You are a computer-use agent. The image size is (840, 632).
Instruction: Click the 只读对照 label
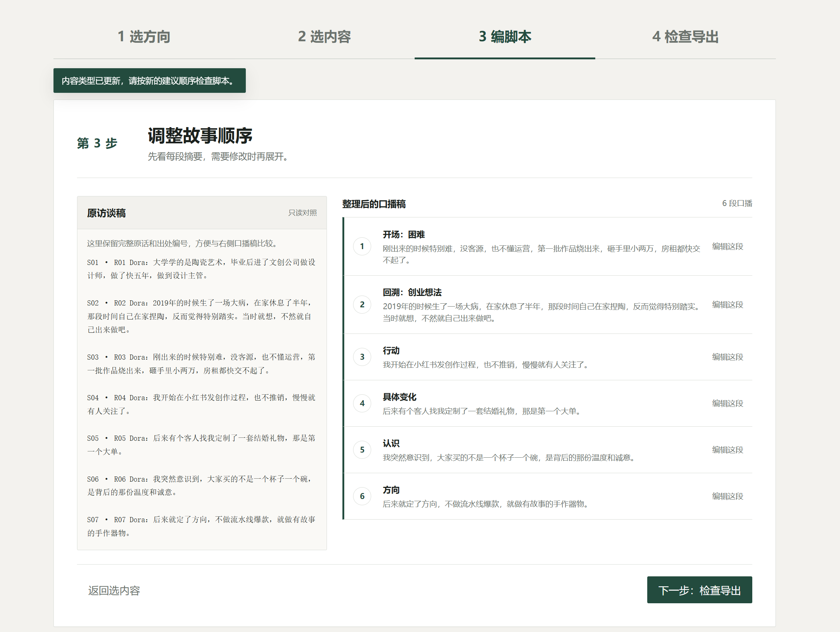pos(302,213)
